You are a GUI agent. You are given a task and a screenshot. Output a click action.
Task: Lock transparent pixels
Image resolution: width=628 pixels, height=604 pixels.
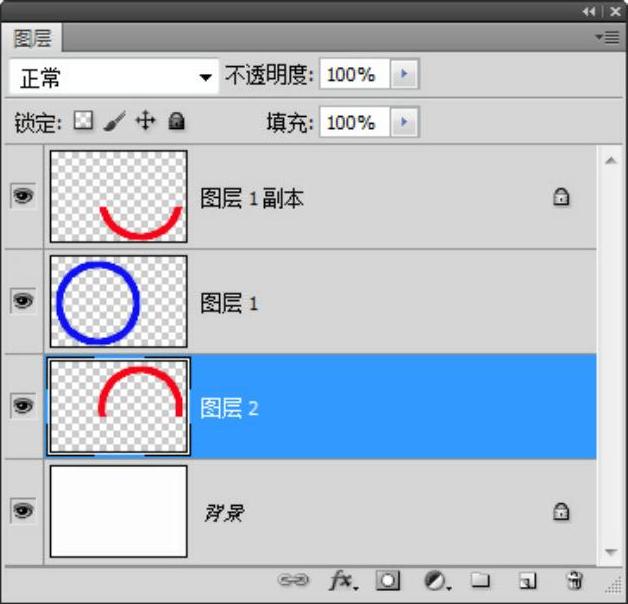point(83,122)
